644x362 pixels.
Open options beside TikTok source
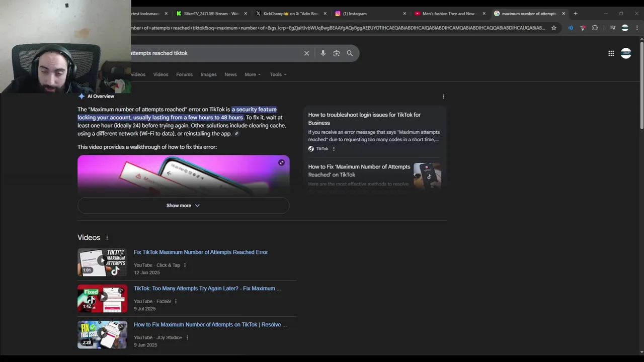(334, 149)
